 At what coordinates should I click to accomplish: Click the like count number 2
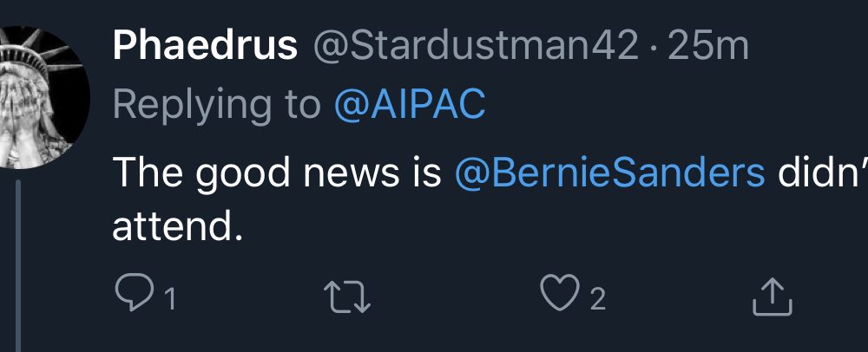[x=596, y=300]
